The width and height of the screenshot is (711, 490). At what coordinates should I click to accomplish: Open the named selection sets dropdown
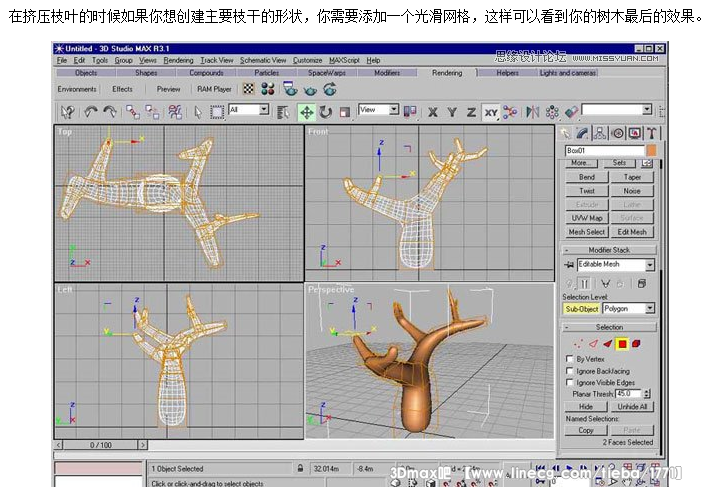pyautogui.click(x=647, y=109)
